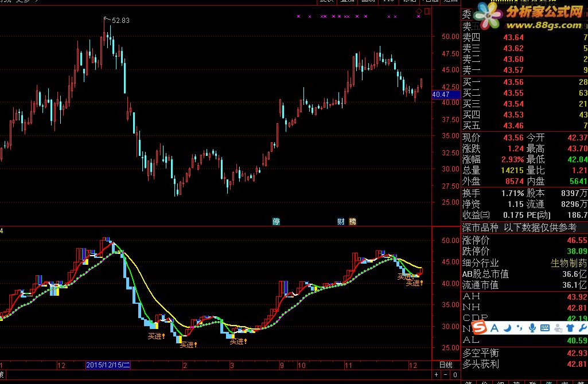Click the 涨停价 value 46.55
The image size is (588, 384).
[577, 240]
